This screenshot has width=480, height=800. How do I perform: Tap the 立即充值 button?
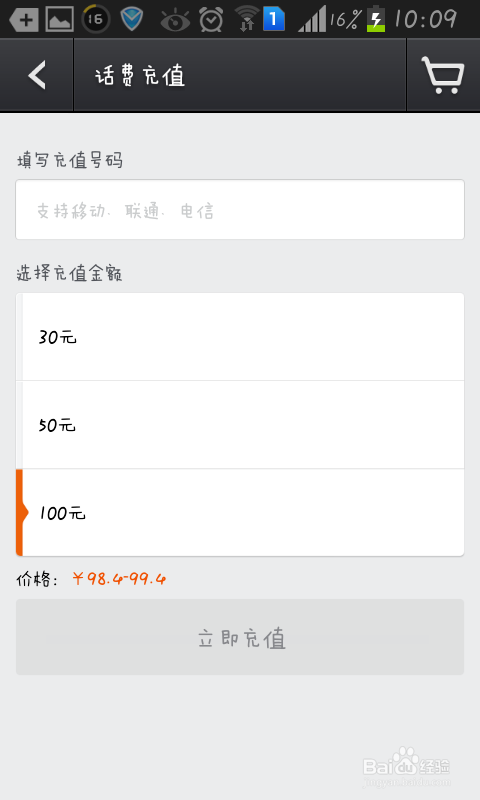240,637
